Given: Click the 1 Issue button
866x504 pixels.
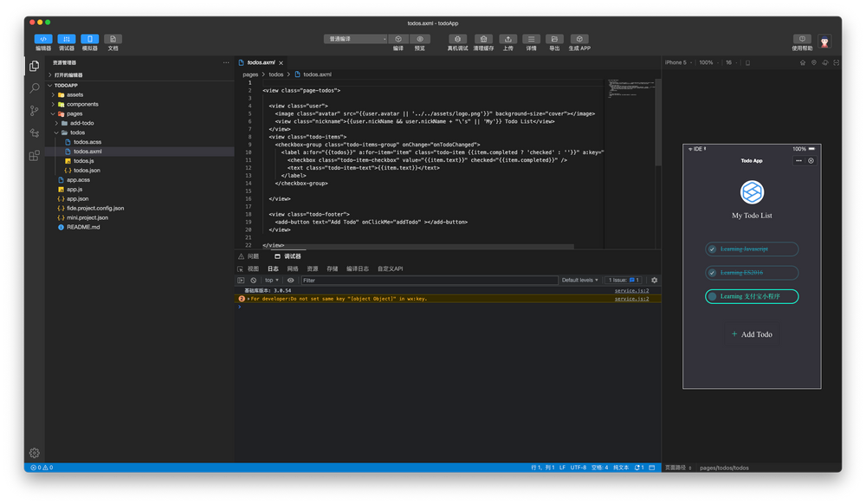Looking at the screenshot, I should pos(624,281).
